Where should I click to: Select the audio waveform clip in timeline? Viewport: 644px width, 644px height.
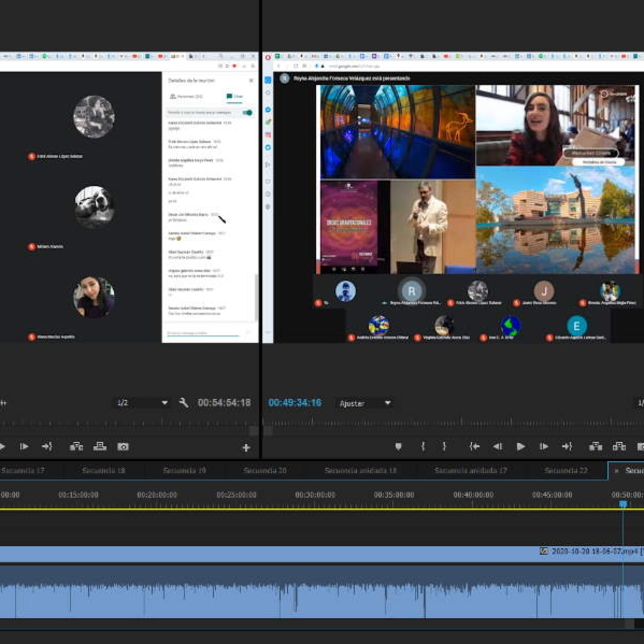[x=322, y=592]
